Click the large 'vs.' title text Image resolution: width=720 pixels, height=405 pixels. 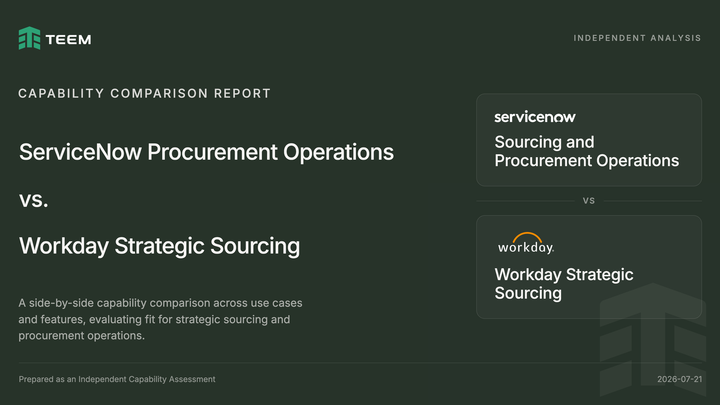tap(34, 200)
